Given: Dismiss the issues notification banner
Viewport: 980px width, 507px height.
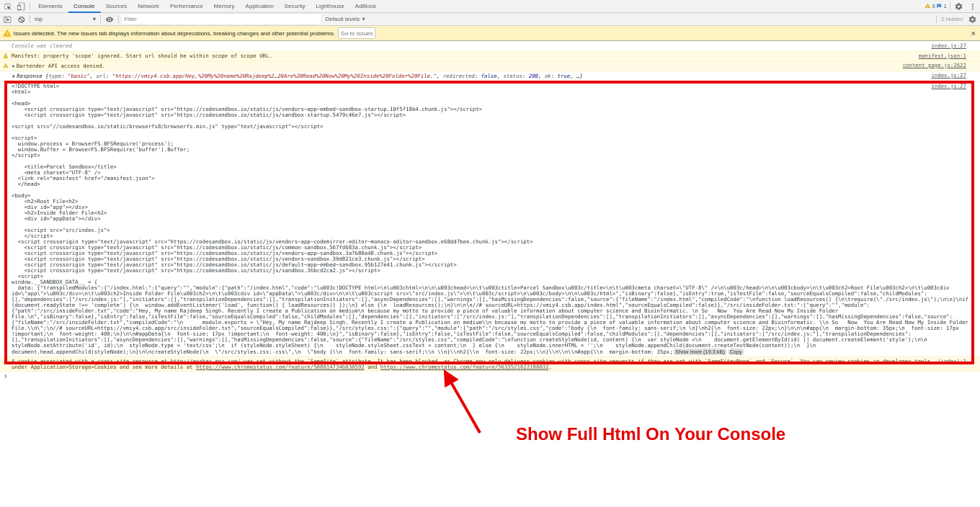Looking at the screenshot, I should point(973,32).
